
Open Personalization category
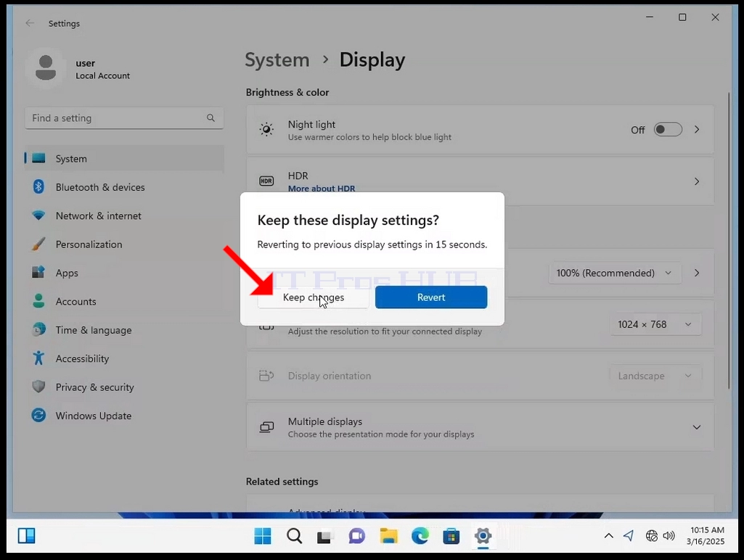point(124,244)
